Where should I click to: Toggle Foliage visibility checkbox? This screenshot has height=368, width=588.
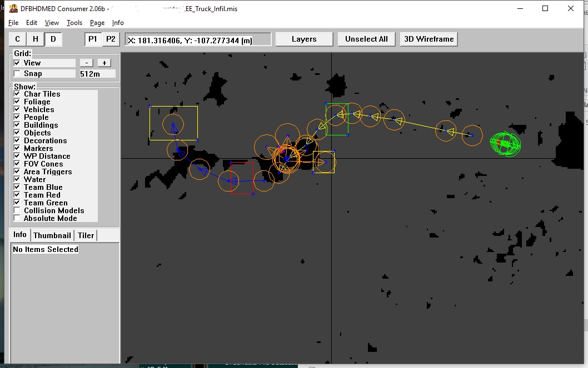click(x=17, y=102)
